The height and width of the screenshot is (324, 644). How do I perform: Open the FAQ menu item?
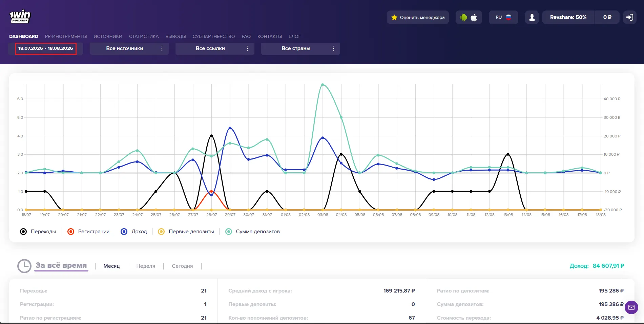tap(246, 36)
